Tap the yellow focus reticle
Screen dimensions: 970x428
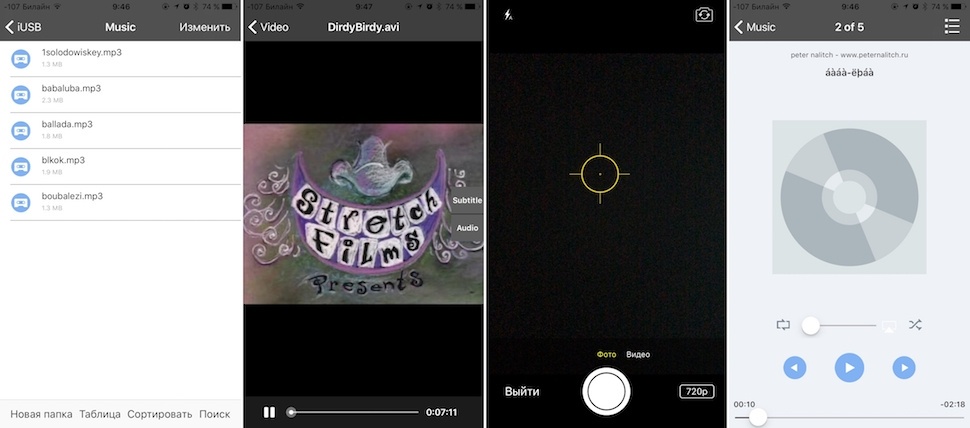tap(599, 174)
